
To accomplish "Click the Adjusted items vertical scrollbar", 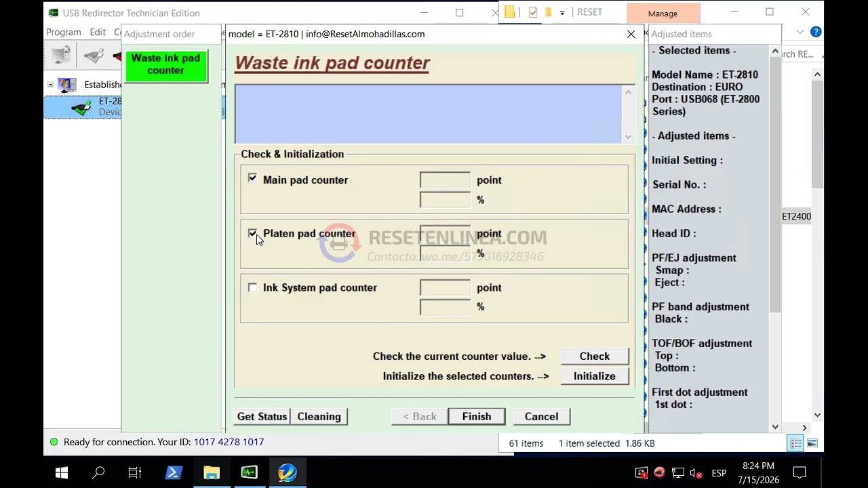I will (775, 239).
